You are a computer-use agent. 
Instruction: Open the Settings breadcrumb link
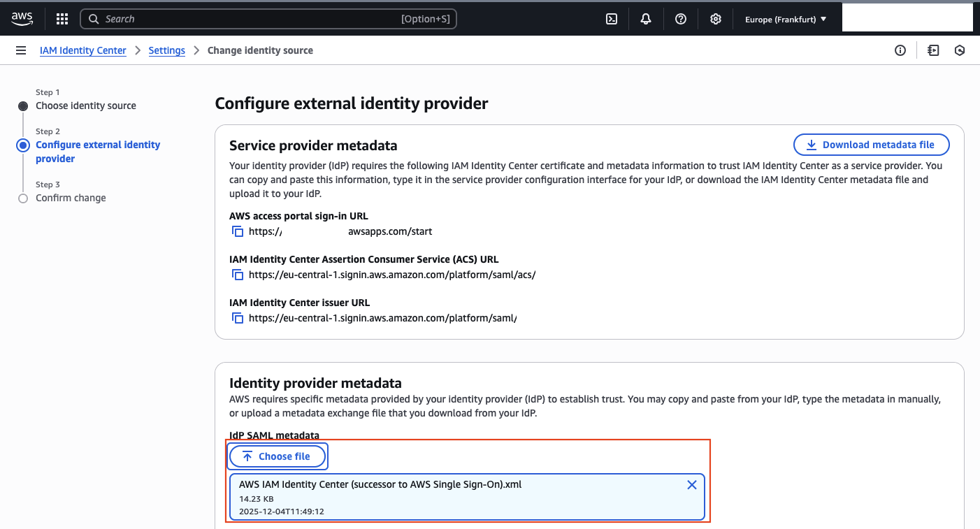[x=166, y=50]
